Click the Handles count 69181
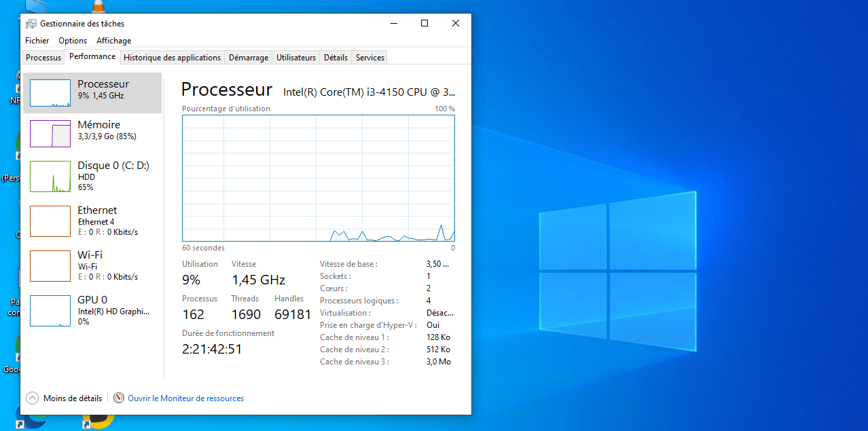 click(293, 314)
